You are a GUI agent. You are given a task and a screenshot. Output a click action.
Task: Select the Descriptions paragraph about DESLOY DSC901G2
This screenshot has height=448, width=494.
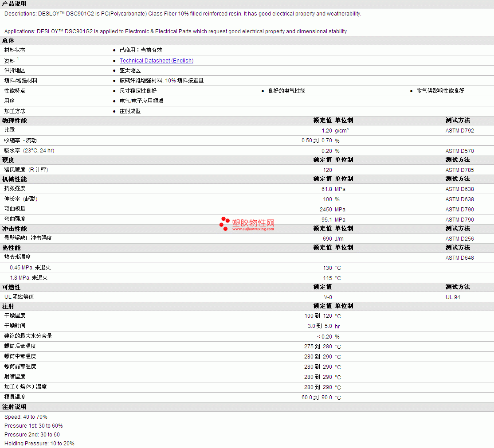click(183, 14)
